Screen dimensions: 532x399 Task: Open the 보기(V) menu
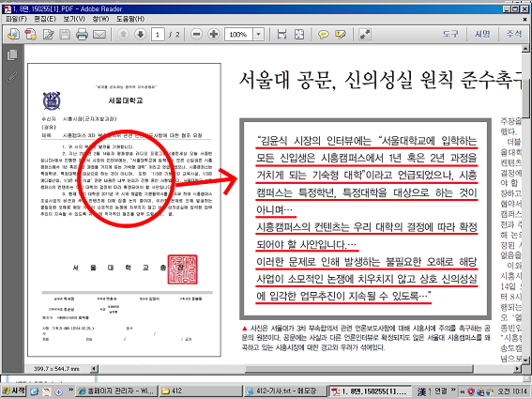[x=74, y=19]
